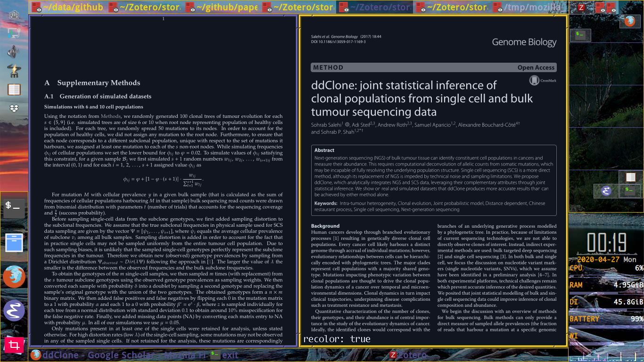Click the ORCID icon next to Sohrab Salehi
The height and width of the screenshot is (362, 644).
(347, 124)
